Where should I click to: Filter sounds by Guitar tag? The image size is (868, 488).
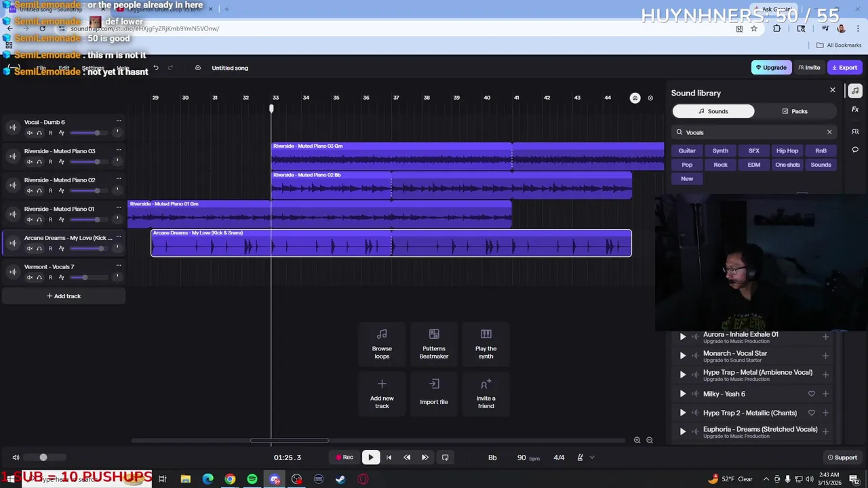point(687,150)
